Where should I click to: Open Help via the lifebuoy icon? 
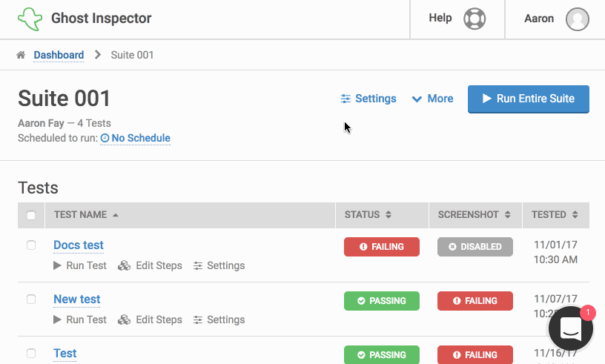coord(475,19)
